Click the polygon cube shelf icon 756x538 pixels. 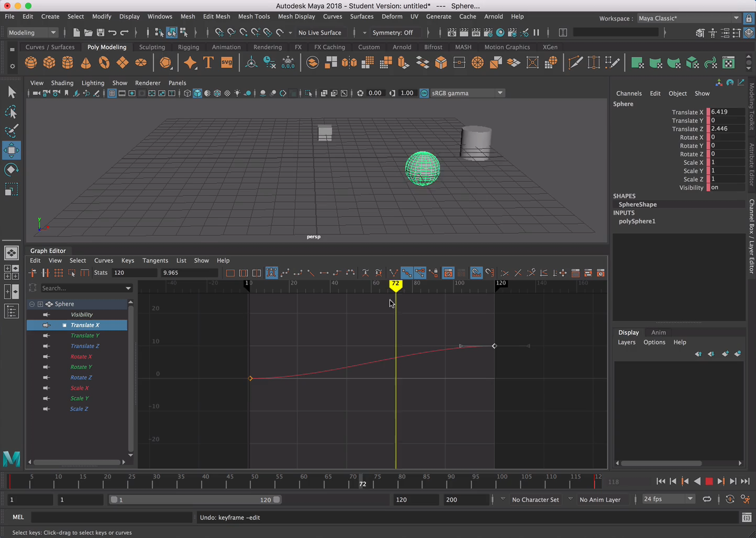click(49, 63)
